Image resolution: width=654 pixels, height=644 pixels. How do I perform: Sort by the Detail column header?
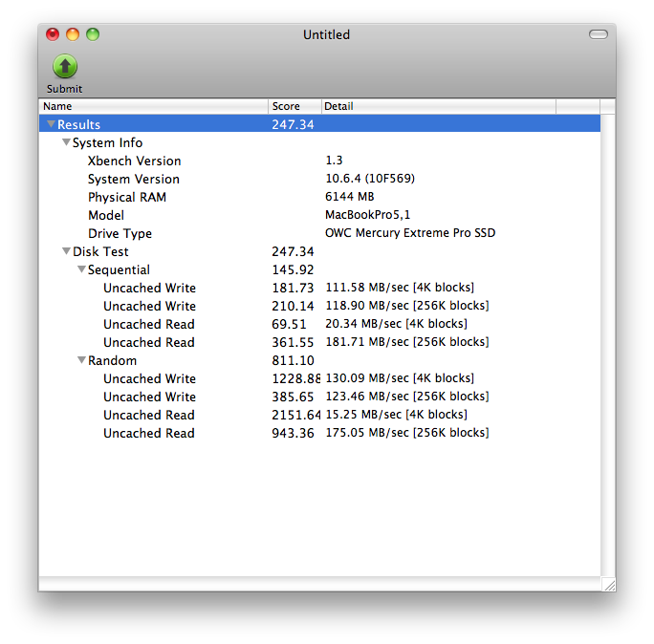(439, 106)
